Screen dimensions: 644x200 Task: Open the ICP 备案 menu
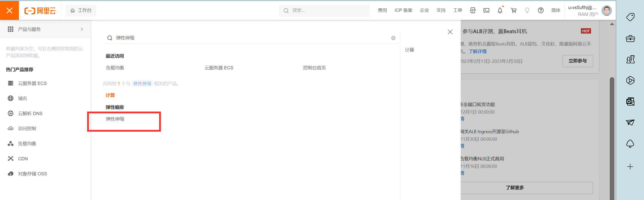tap(403, 10)
